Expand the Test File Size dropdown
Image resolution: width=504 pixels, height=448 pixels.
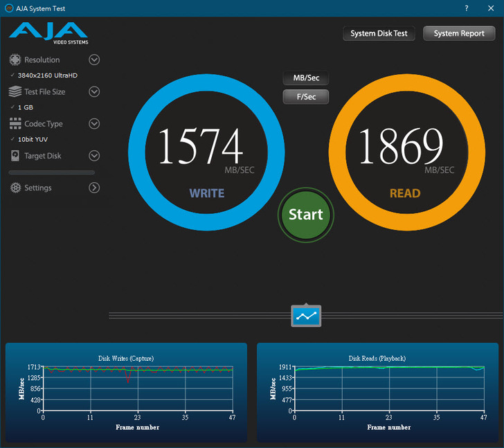pos(94,91)
